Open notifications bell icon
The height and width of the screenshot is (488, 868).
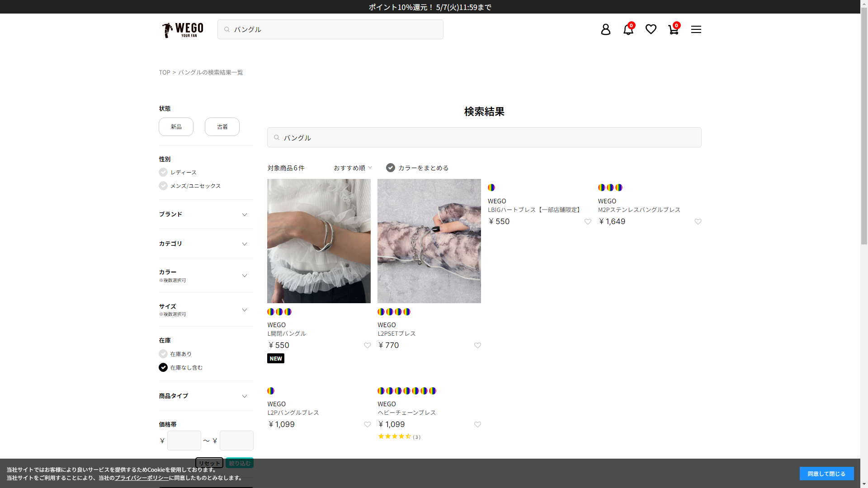click(x=628, y=29)
